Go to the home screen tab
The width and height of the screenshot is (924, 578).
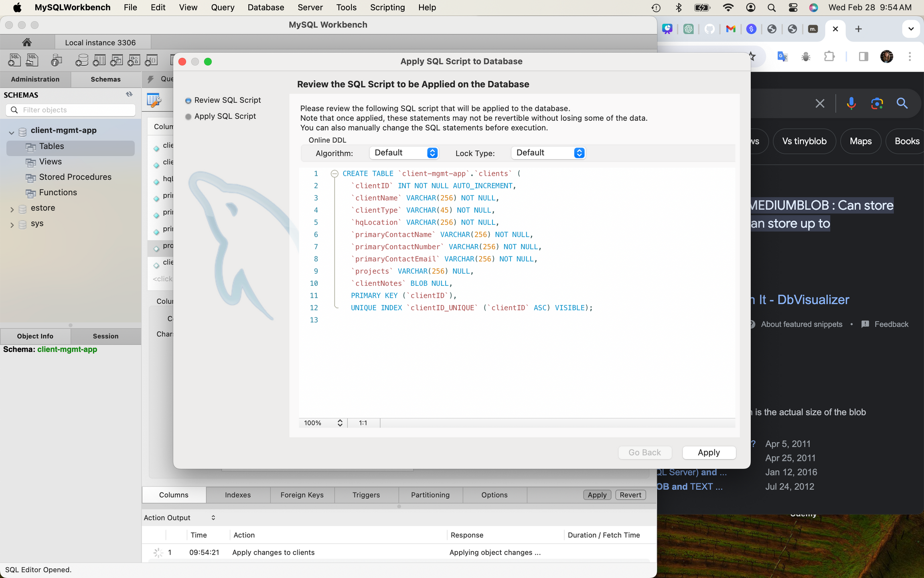pos(27,42)
